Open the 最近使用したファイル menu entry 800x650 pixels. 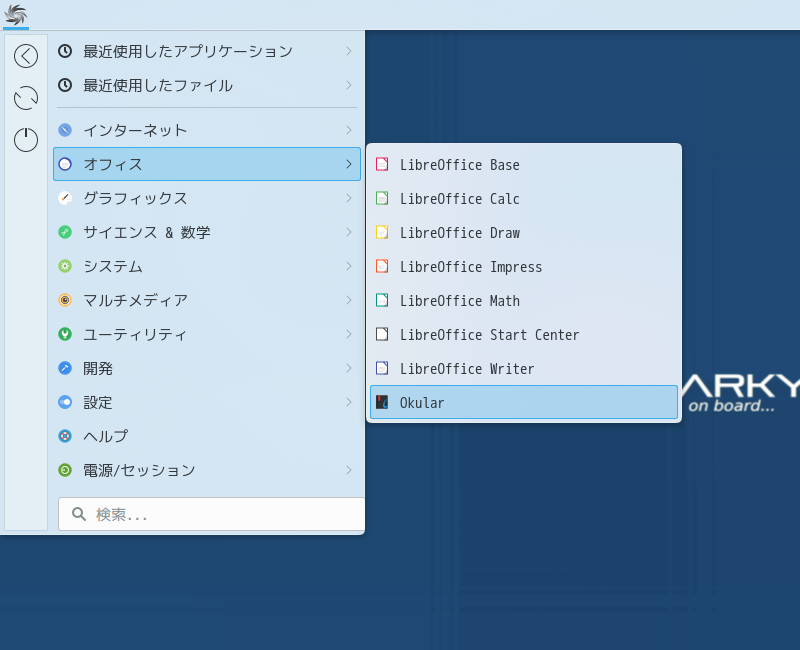tap(207, 85)
